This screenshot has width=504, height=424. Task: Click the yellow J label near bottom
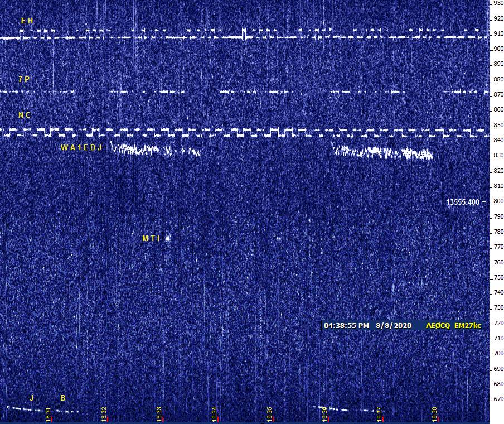[x=32, y=398]
